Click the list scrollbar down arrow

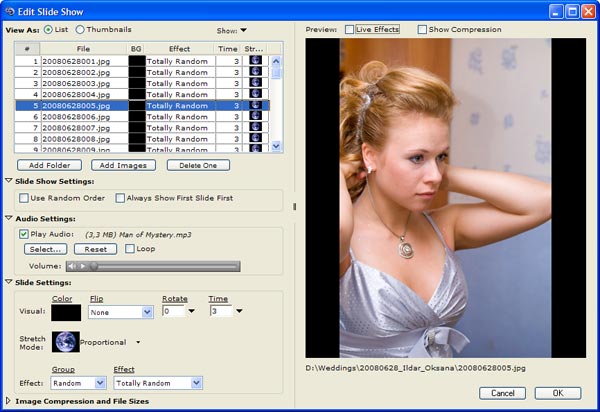(276, 146)
